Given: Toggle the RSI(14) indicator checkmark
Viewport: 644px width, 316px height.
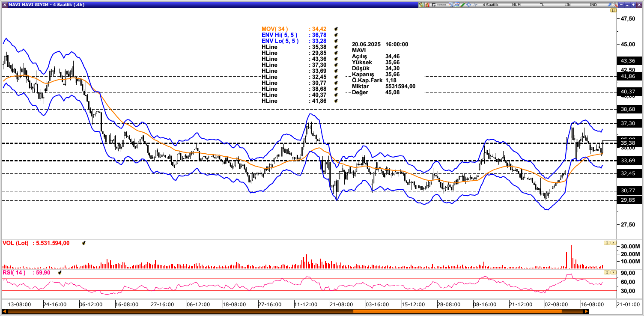Looking at the screenshot, I should click(60, 272).
